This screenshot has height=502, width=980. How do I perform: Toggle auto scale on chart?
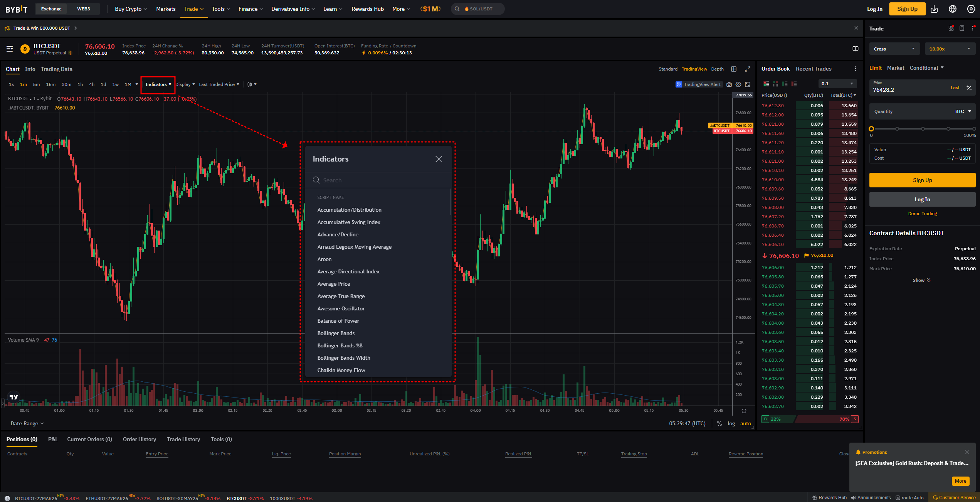point(745,423)
